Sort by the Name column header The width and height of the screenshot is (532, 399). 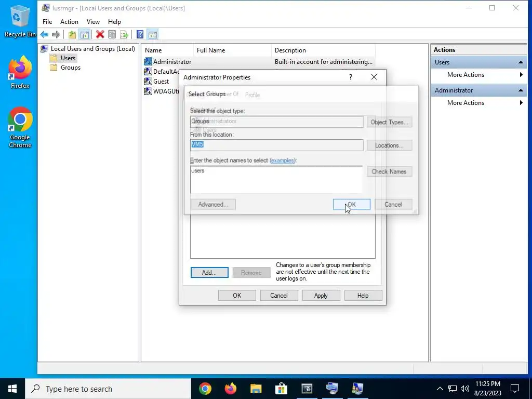tap(167, 50)
